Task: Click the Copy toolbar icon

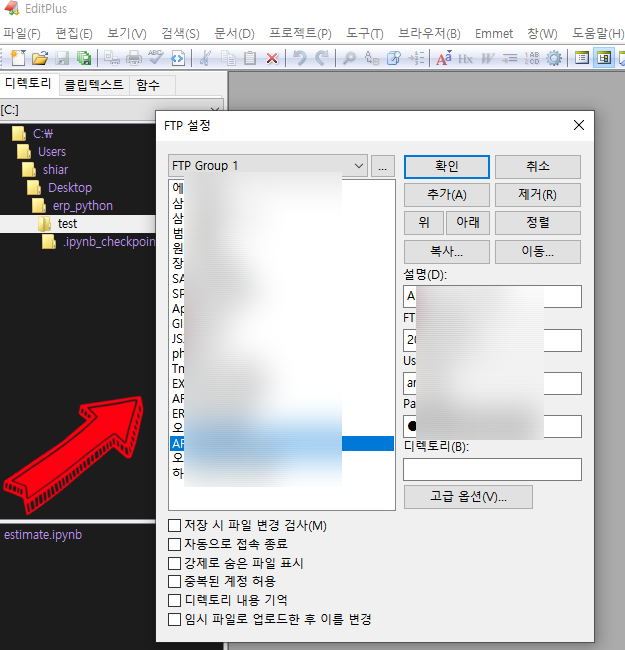Action: 228,58
